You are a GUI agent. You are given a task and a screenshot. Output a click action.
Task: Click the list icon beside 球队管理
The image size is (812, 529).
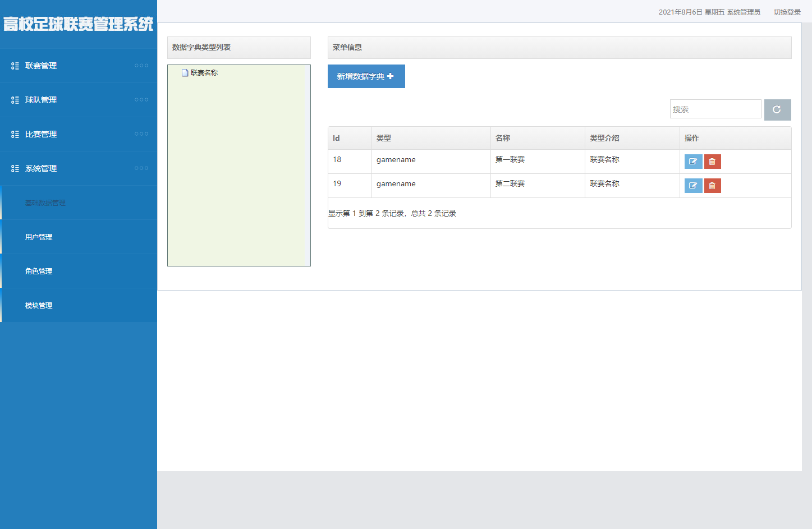15,100
